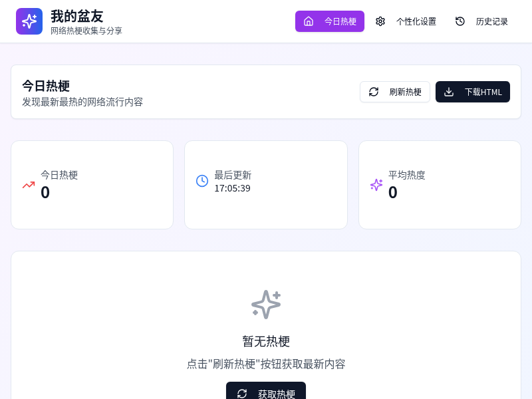Open the 今日热梗 navigation tab
Viewport: 532px width, 399px height.
(x=329, y=21)
